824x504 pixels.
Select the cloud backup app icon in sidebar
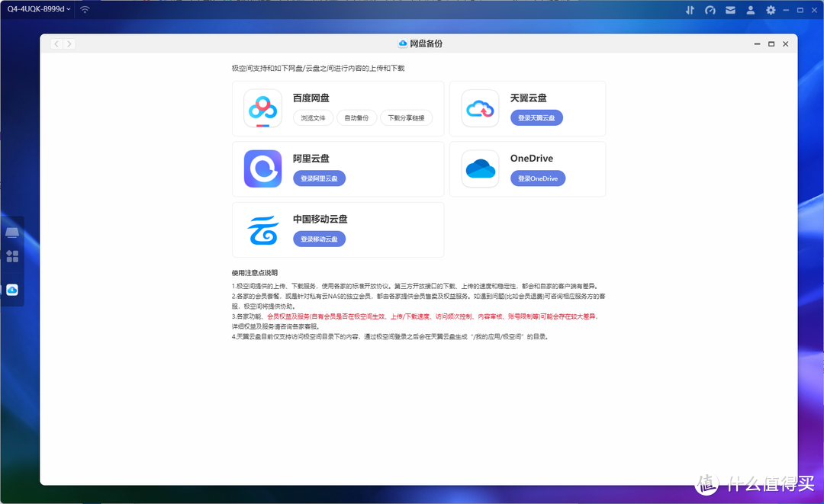point(12,289)
